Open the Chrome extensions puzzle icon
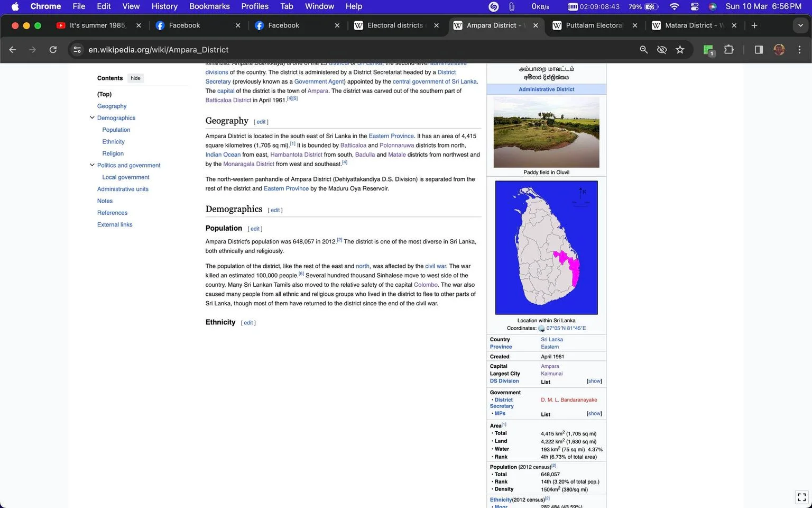This screenshot has width=812, height=508. pyautogui.click(x=729, y=50)
